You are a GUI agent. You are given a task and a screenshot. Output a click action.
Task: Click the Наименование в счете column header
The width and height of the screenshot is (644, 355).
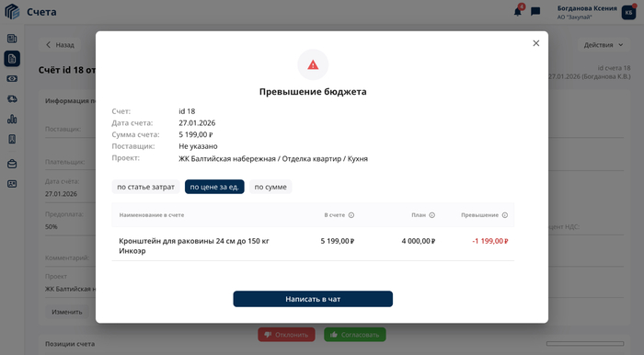click(152, 215)
